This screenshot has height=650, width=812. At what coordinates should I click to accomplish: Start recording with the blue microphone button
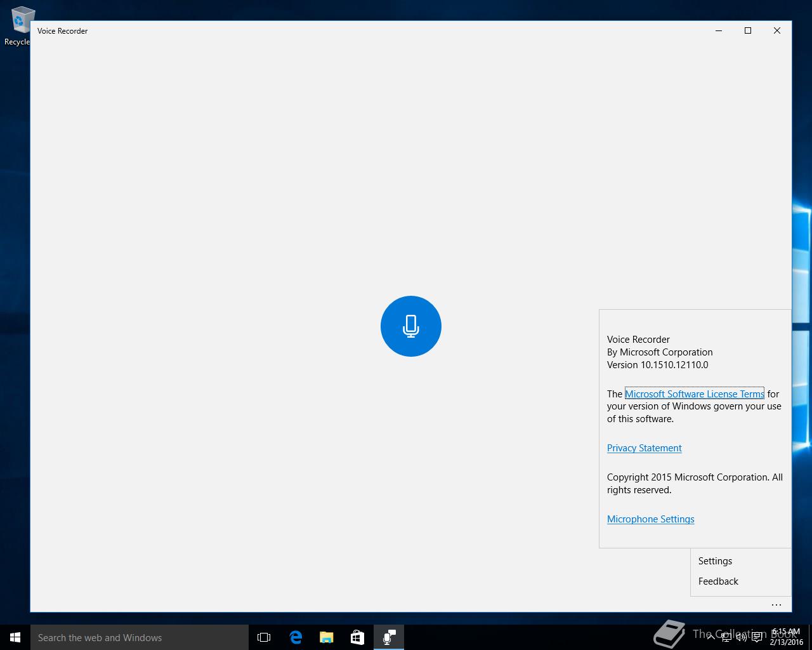(x=411, y=326)
